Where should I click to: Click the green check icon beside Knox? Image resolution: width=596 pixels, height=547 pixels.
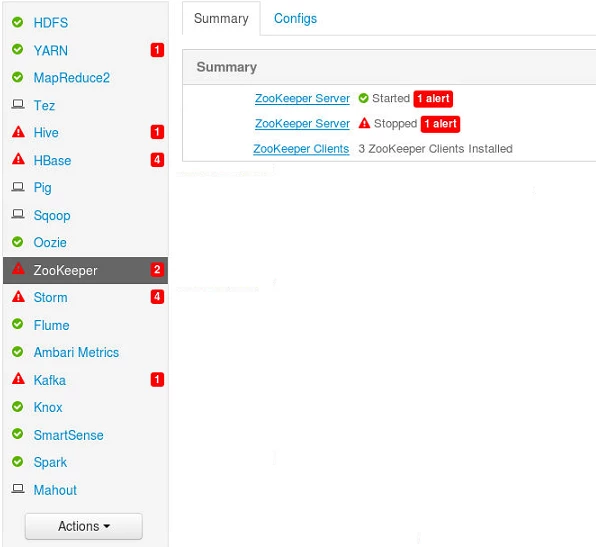click(x=17, y=407)
